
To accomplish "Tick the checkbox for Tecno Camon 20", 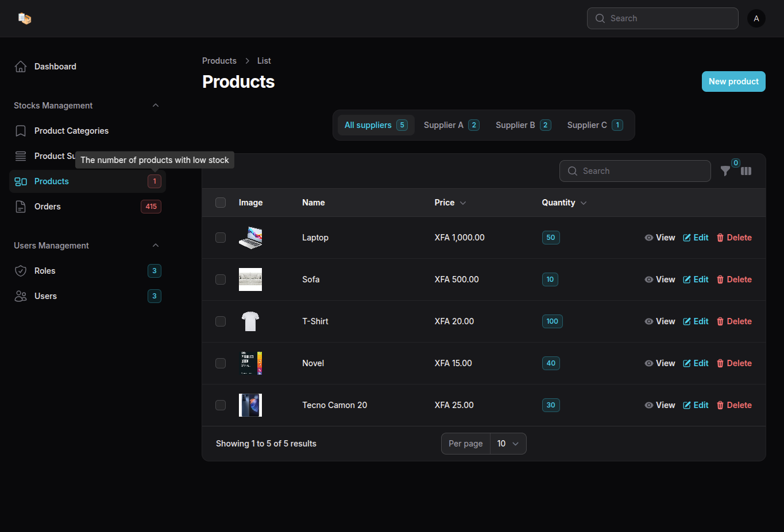I will 221,405.
